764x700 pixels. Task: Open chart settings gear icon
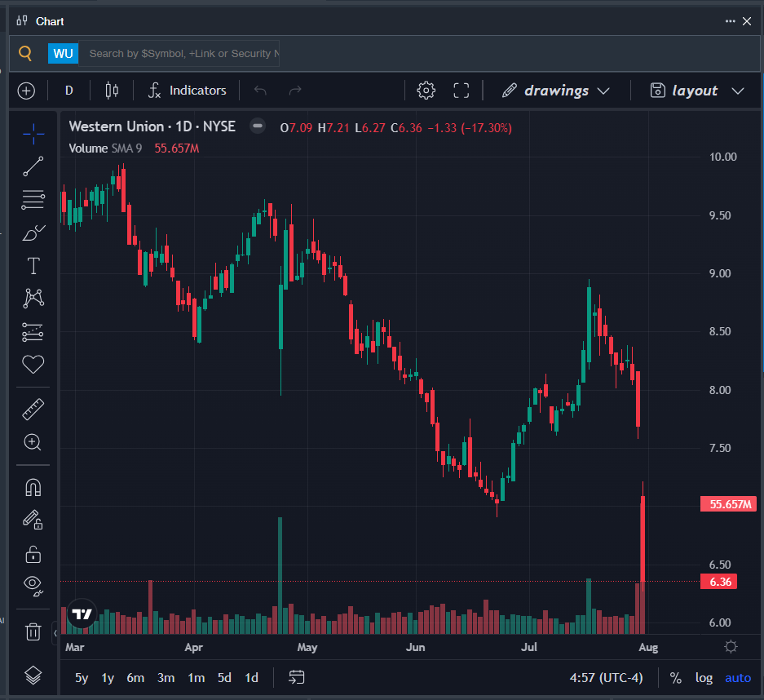[426, 91]
